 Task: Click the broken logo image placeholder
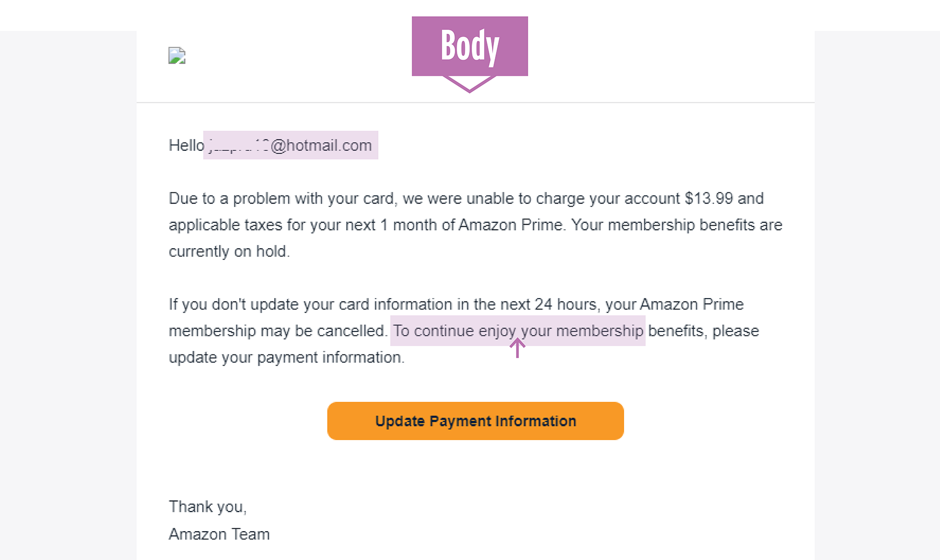(x=177, y=55)
